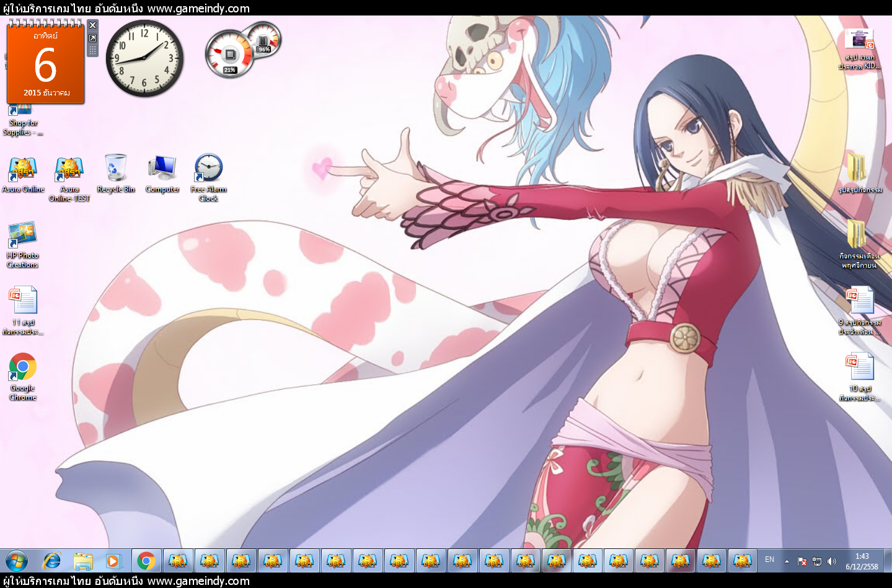
Task: Select the Computer desktop icon
Action: pos(162,174)
